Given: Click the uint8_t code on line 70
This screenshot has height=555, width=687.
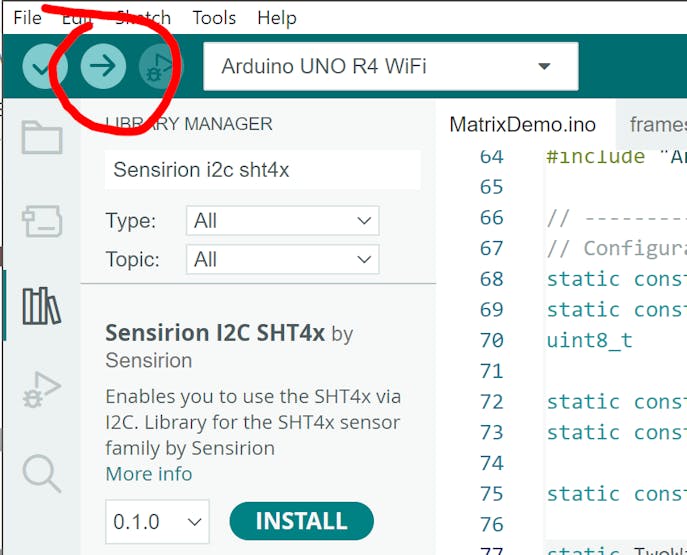Looking at the screenshot, I should pos(590,340).
